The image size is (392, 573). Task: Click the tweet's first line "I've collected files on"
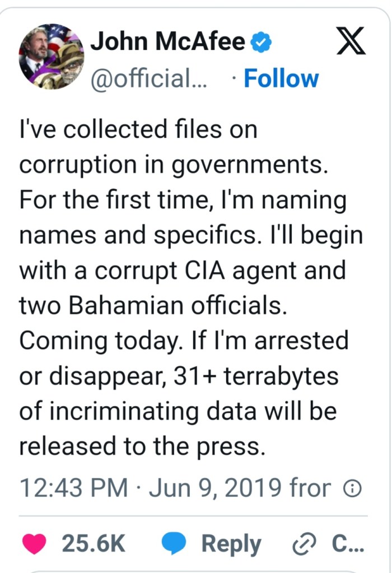(138, 130)
